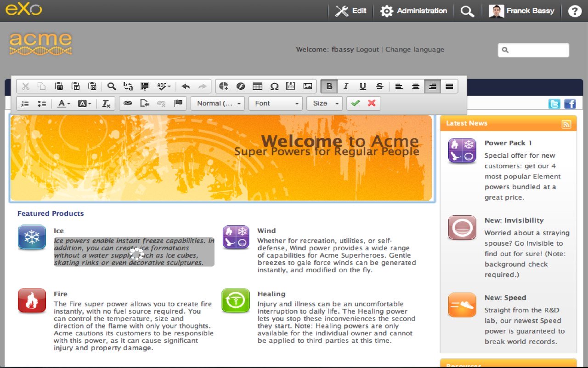Image resolution: width=588 pixels, height=368 pixels.
Task: Click Paste as plain text icon
Action: coord(76,86)
